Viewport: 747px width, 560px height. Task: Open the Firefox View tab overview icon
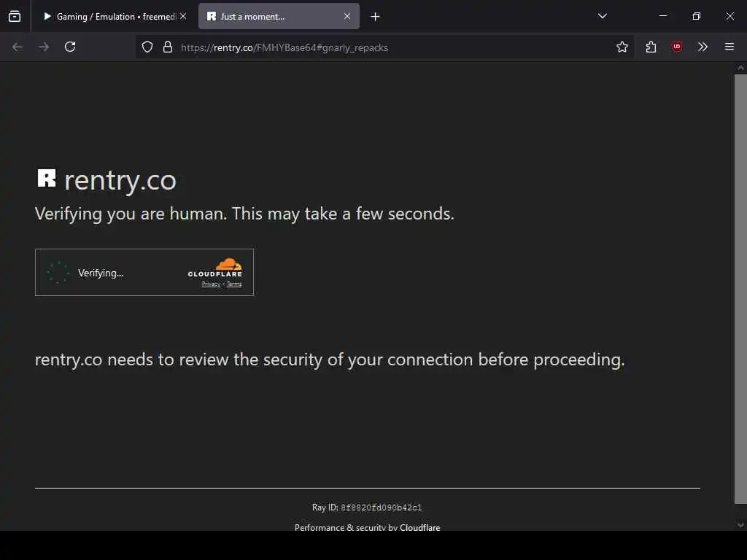click(15, 16)
